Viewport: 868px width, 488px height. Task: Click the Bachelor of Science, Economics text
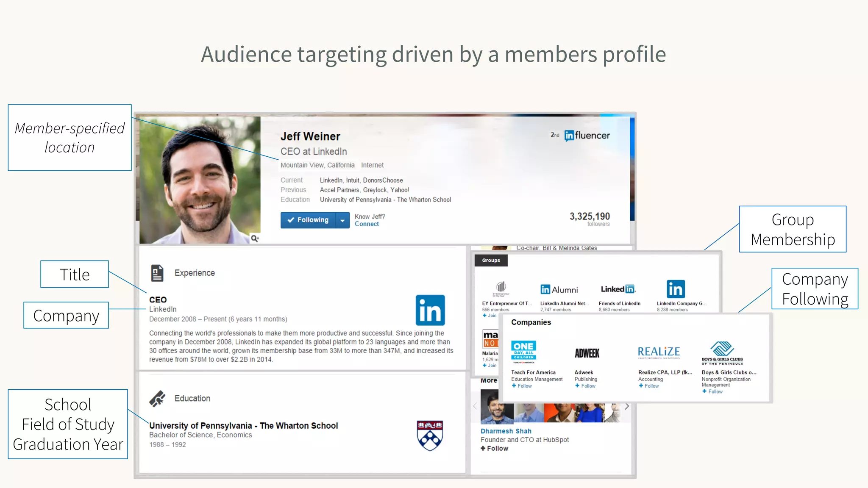coord(200,435)
